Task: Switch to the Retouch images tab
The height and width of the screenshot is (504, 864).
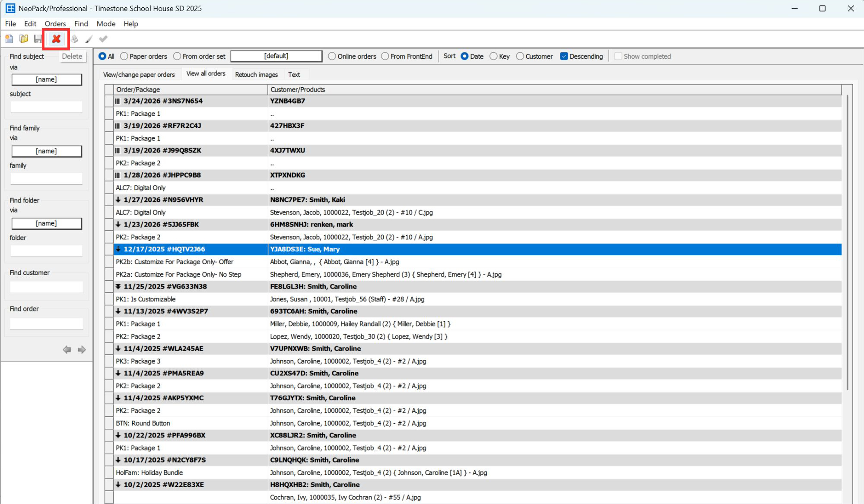Action: pos(257,74)
